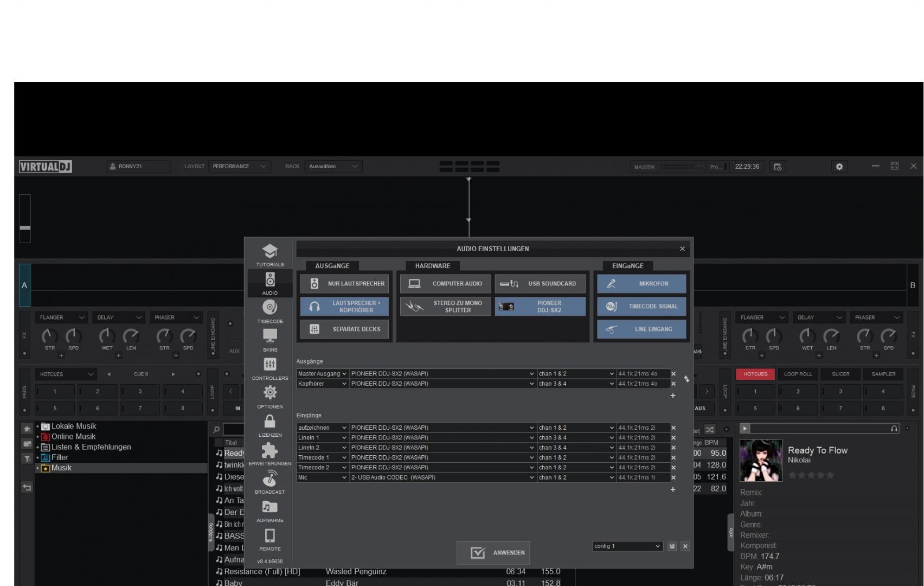
Task: Open the Broadcast settings section
Action: [270, 482]
